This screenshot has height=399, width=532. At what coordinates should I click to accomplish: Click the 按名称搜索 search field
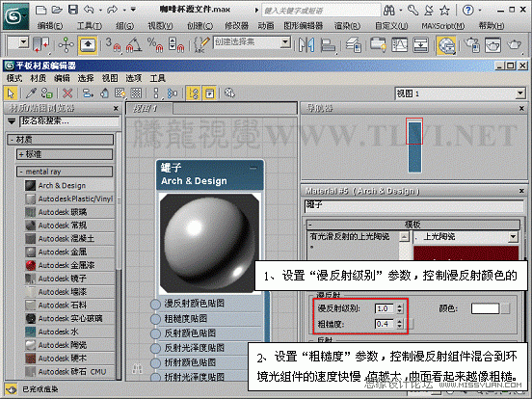[x=69, y=121]
